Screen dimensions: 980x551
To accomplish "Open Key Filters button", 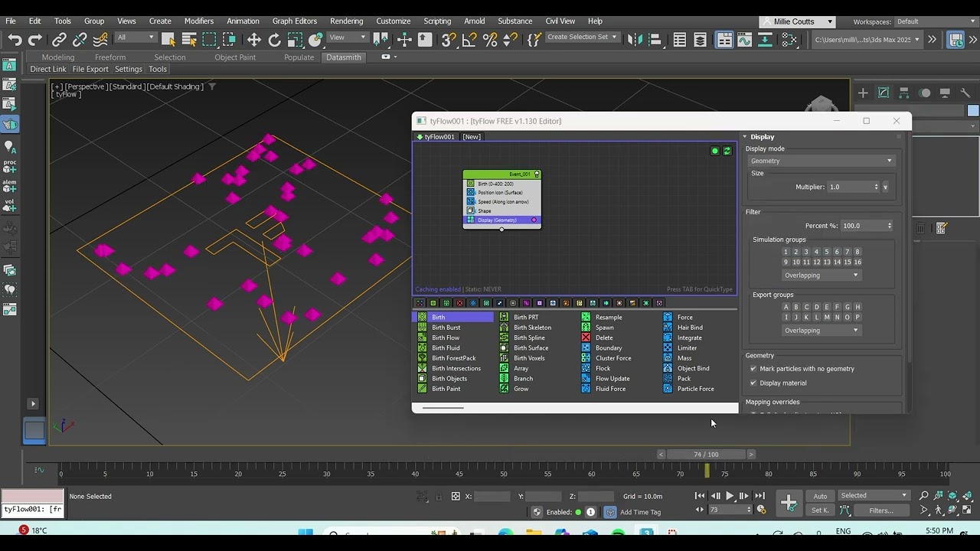I will coord(880,510).
